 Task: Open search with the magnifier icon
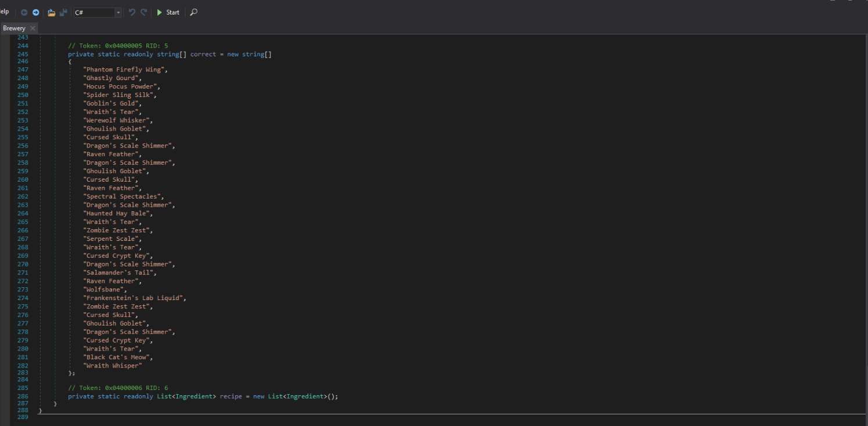[x=194, y=12]
